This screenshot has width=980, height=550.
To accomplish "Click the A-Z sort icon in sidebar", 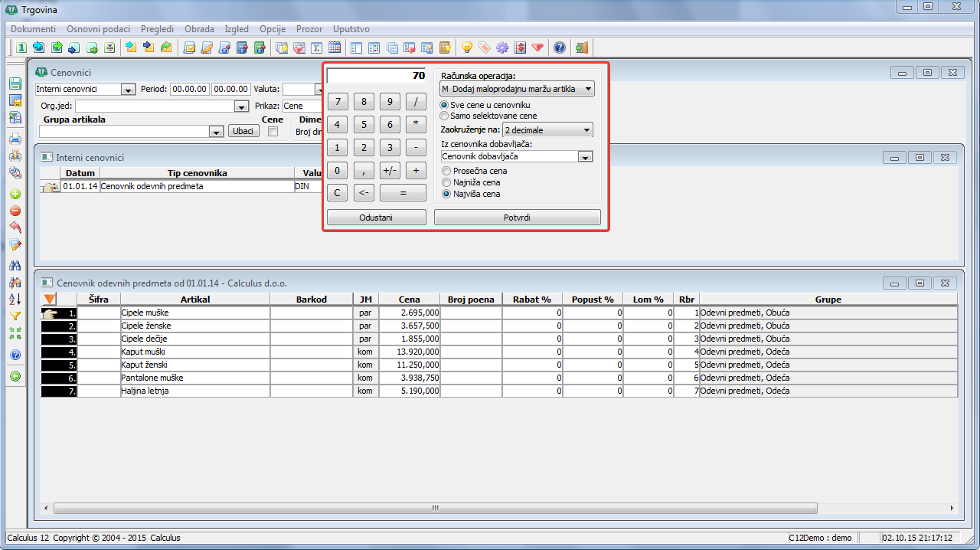I will (x=15, y=299).
